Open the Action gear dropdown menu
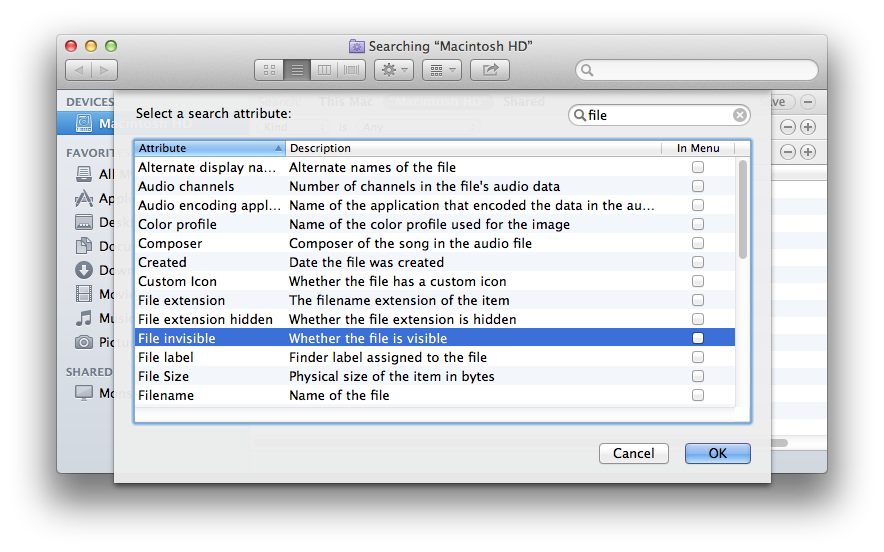This screenshot has height=552, width=884. pyautogui.click(x=394, y=70)
